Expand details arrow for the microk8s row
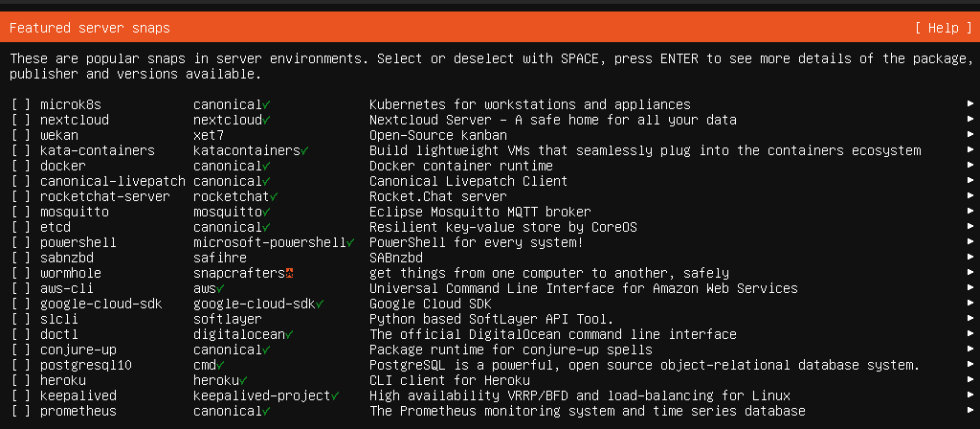Viewport: 980px width, 429px height. 970,104
